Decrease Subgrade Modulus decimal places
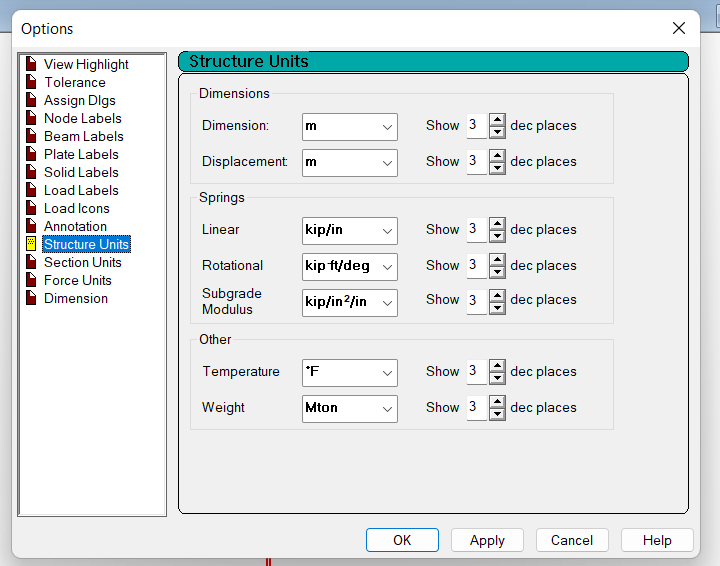720x566 pixels. click(497, 308)
